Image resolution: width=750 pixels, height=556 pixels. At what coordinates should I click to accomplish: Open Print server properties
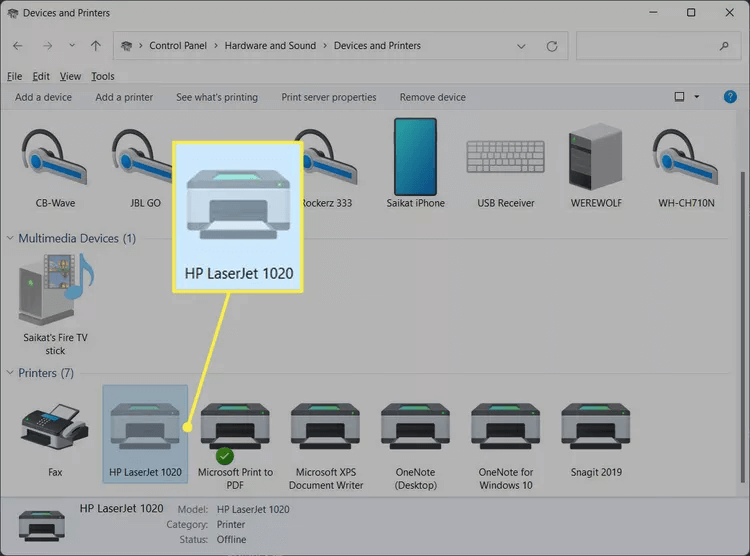pos(329,97)
